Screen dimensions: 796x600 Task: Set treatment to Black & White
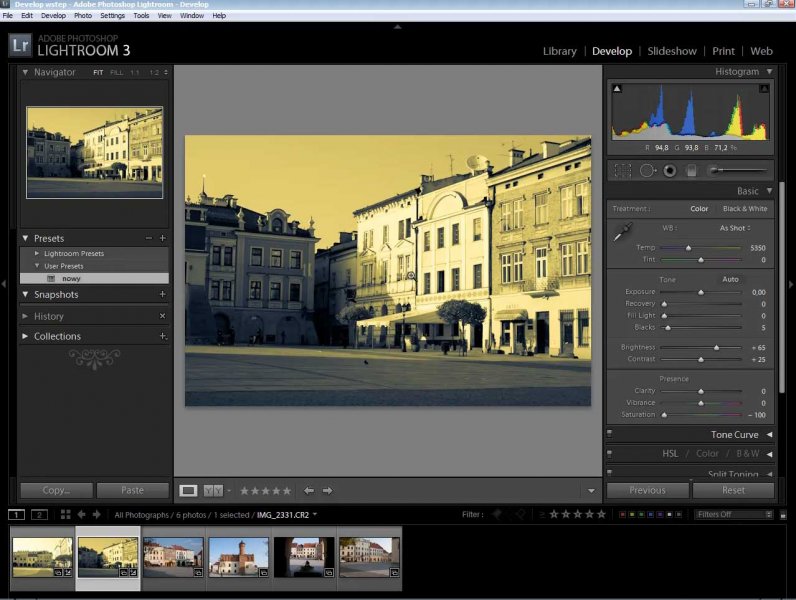(x=744, y=209)
